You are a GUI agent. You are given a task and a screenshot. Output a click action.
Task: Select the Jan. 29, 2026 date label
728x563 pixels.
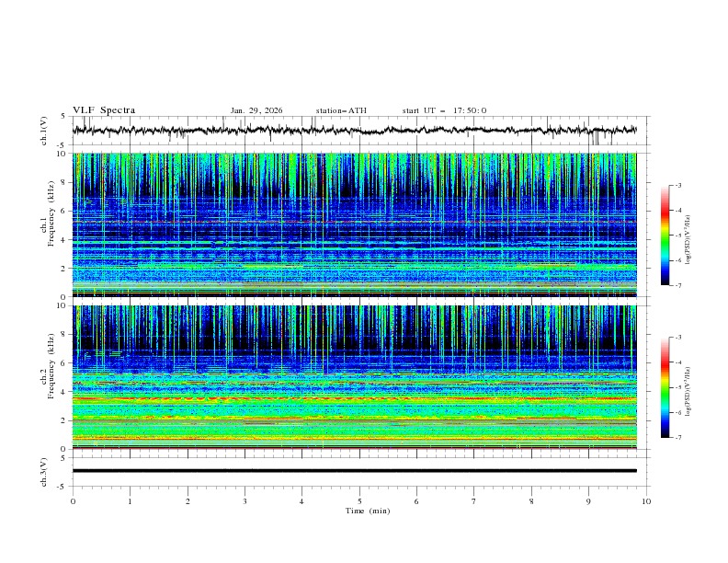[x=256, y=110]
